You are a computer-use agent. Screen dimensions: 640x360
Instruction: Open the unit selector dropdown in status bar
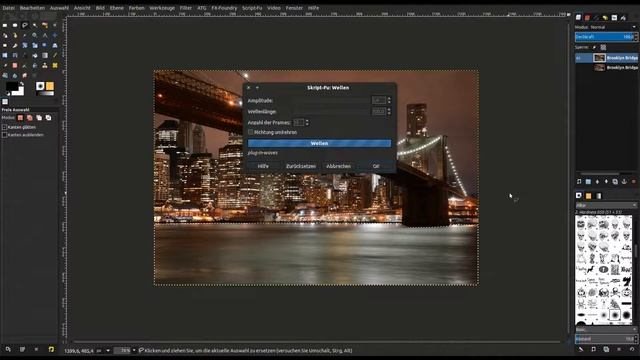[108, 350]
